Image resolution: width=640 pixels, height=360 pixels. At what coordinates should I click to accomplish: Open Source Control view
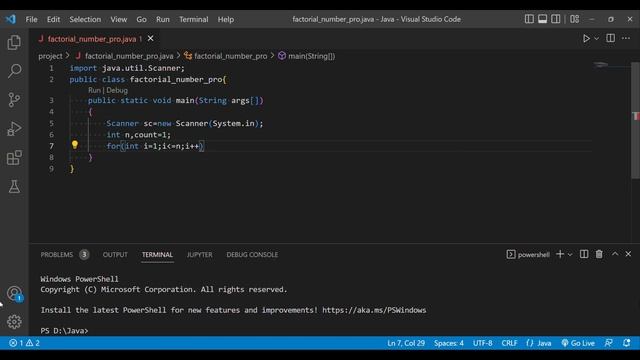tap(14, 100)
